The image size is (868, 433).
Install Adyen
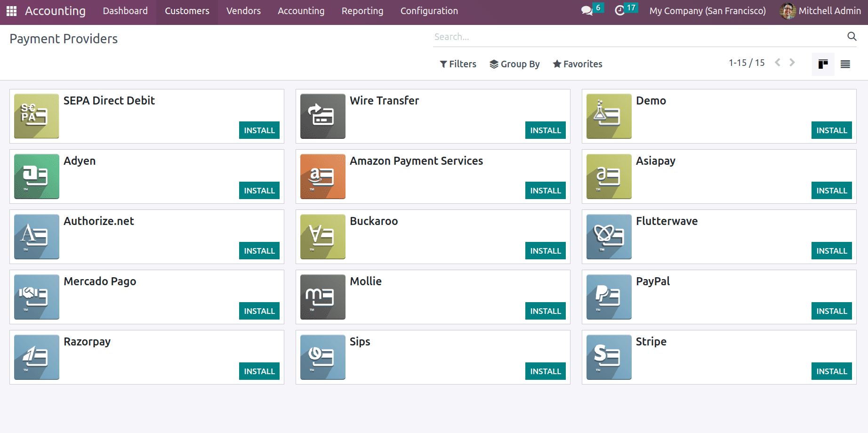point(259,191)
